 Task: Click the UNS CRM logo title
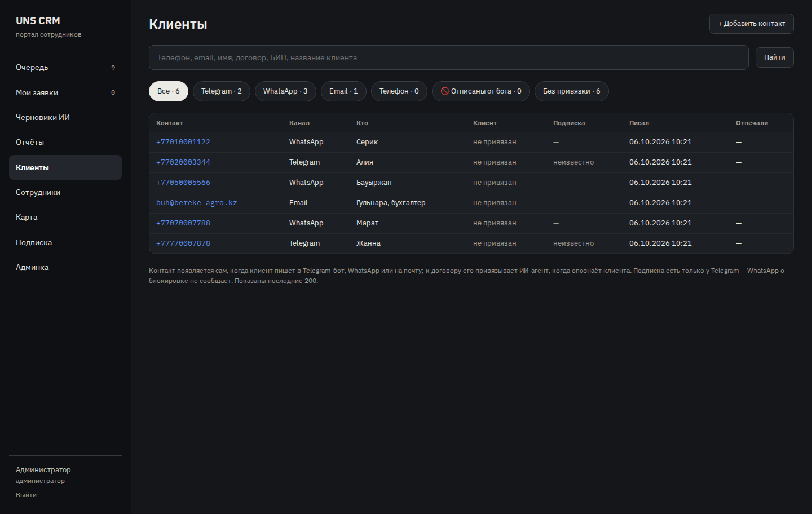point(38,21)
